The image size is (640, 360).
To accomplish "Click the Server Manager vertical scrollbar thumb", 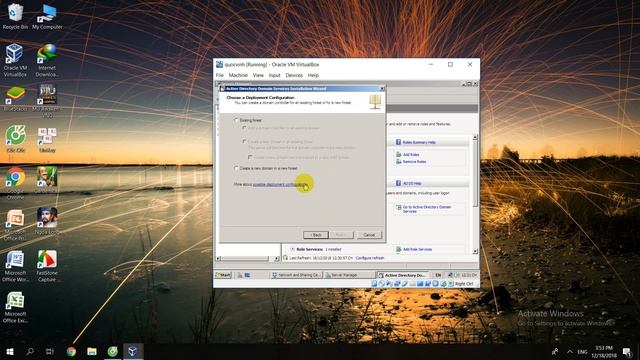I will point(475,173).
